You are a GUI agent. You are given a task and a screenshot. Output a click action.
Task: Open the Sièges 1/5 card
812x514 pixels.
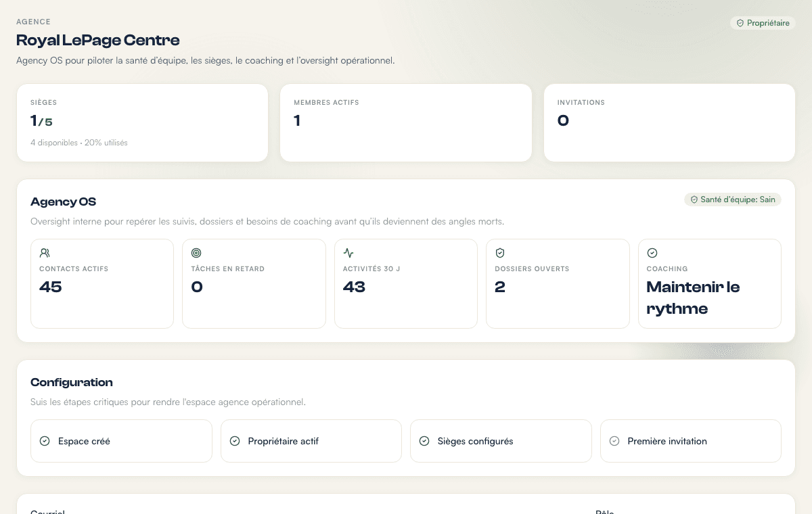[x=142, y=122]
